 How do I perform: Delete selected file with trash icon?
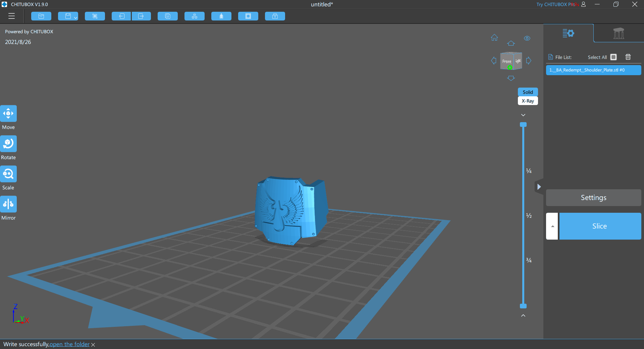[628, 57]
